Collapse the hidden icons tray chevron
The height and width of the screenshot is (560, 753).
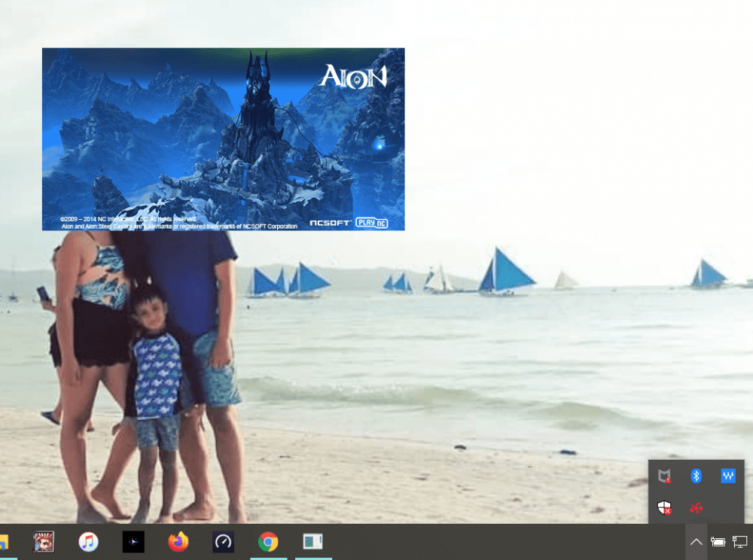point(696,542)
